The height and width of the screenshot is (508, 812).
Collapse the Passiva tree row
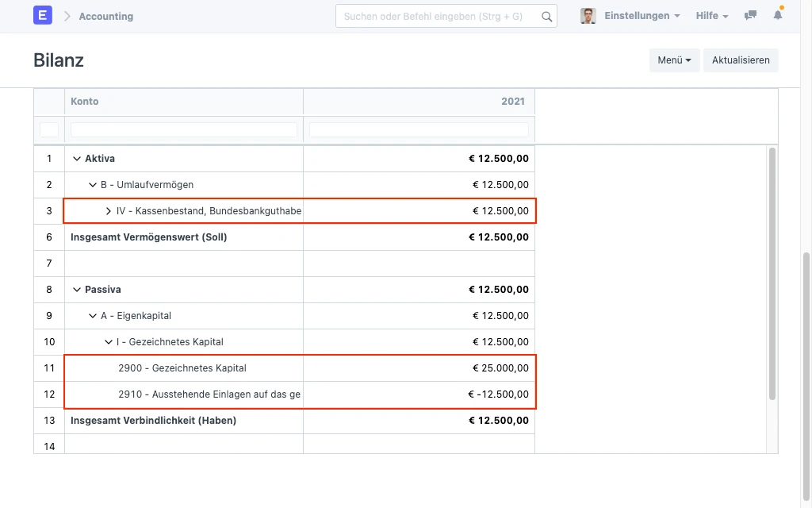[77, 290]
